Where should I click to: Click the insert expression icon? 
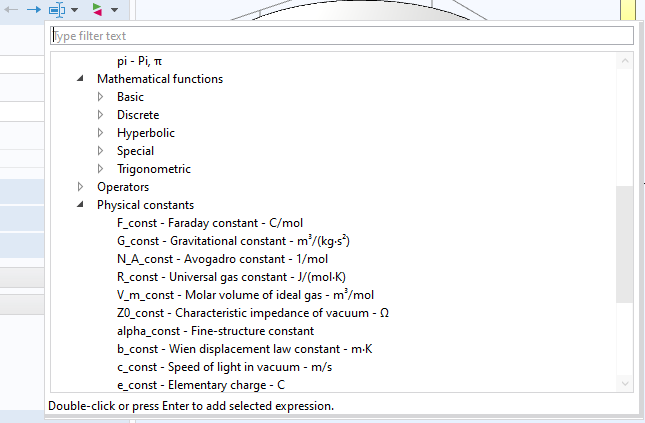click(57, 9)
